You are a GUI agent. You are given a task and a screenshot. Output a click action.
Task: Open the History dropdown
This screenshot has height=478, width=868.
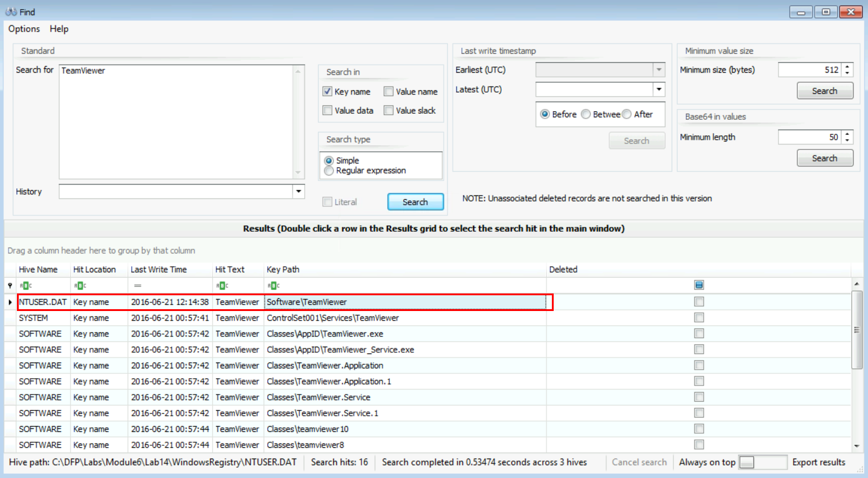point(299,192)
